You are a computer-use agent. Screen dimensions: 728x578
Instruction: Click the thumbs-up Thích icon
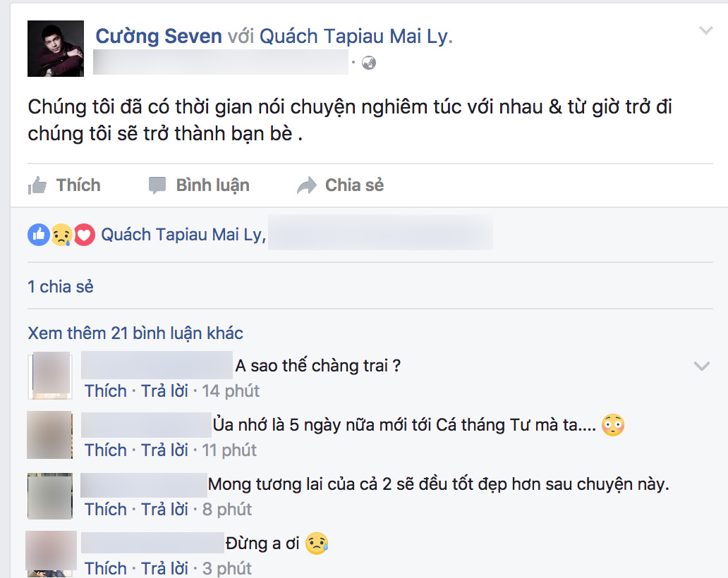[37, 185]
